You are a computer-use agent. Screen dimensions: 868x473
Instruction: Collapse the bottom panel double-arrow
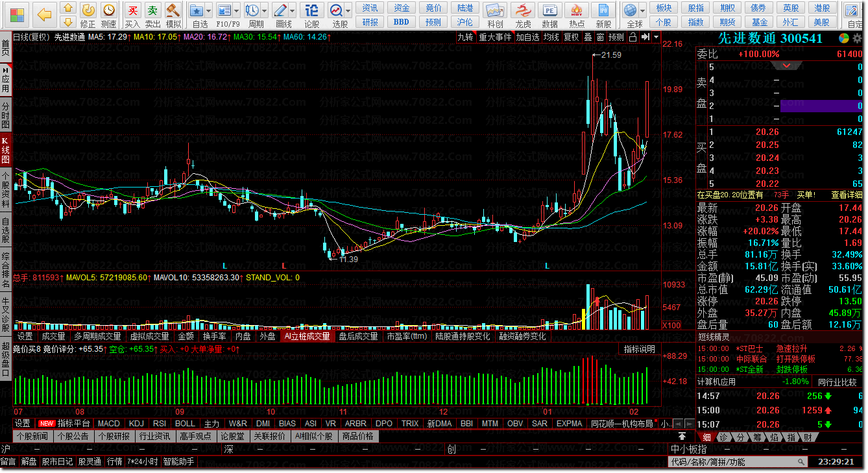[682, 436]
